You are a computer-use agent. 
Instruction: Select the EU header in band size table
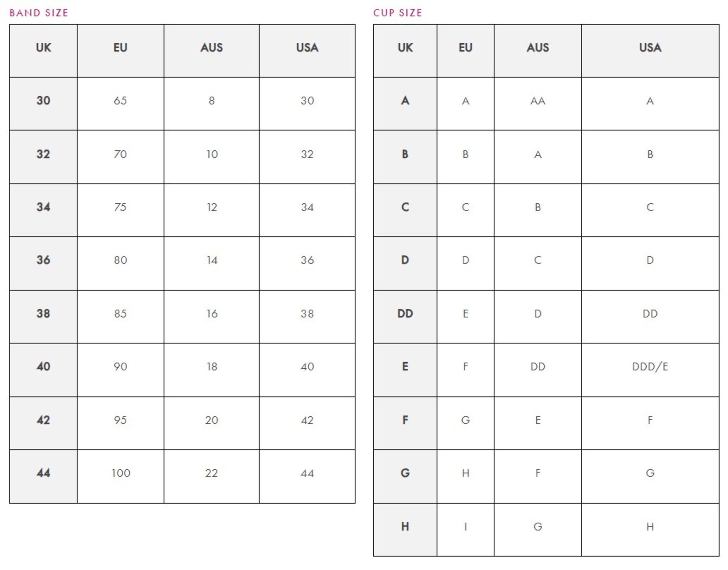[x=120, y=48]
